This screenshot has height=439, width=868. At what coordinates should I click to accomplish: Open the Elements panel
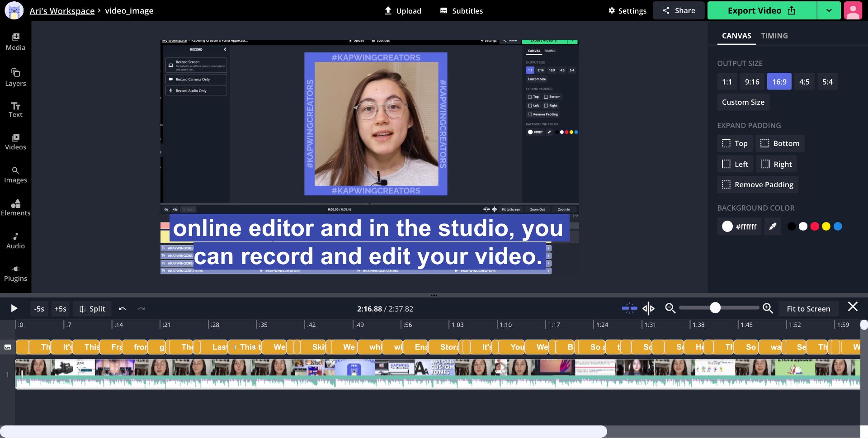15,208
